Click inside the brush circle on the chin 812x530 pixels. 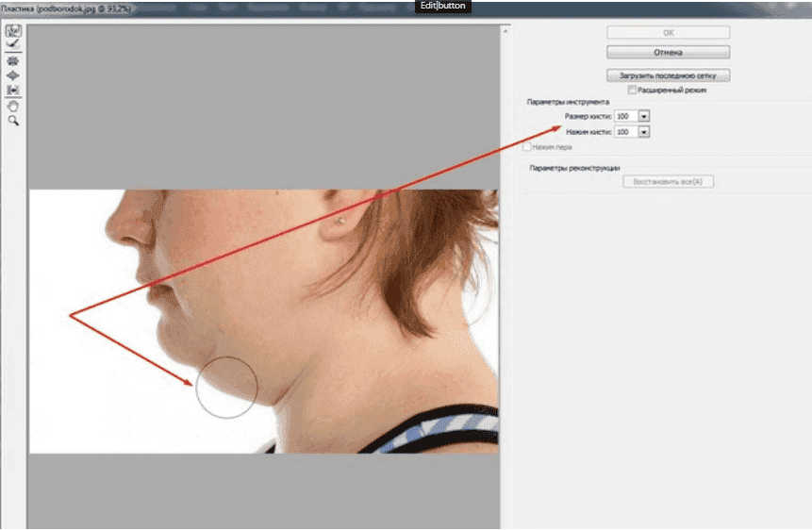226,388
